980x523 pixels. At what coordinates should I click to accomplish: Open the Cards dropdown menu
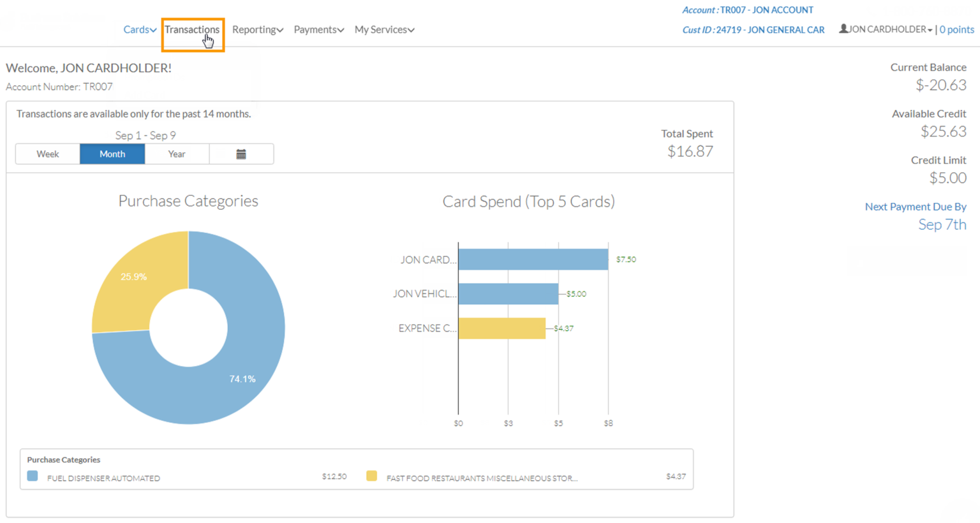pyautogui.click(x=139, y=29)
